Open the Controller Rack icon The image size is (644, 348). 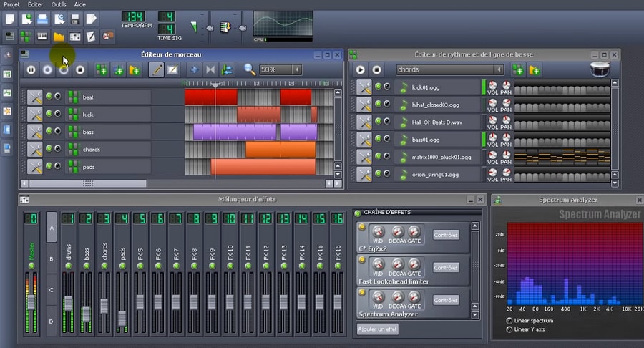point(108,37)
